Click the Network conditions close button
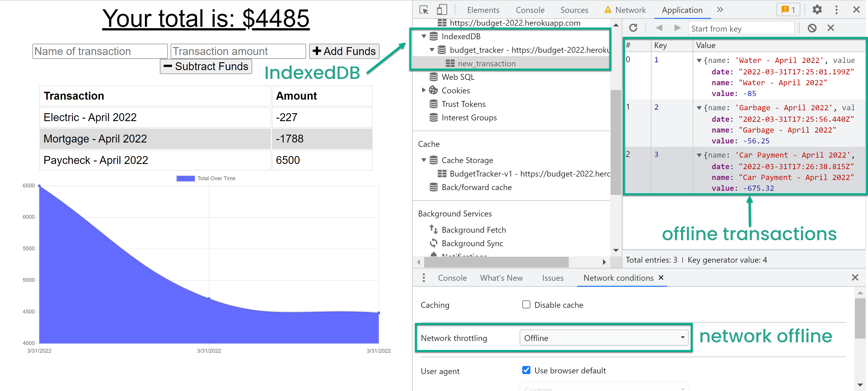The image size is (868, 391). [660, 278]
